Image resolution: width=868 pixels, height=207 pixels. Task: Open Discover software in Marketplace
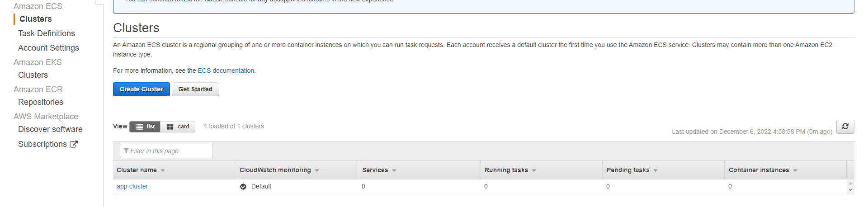coord(50,129)
